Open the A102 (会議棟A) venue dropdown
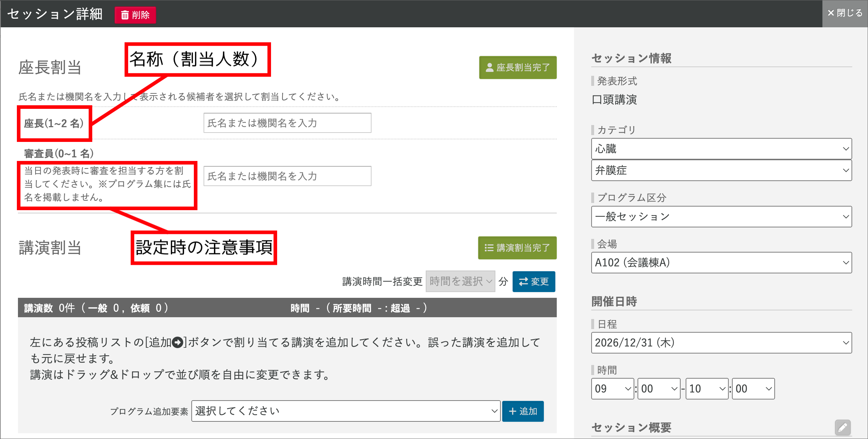This screenshot has height=439, width=868. [x=721, y=263]
